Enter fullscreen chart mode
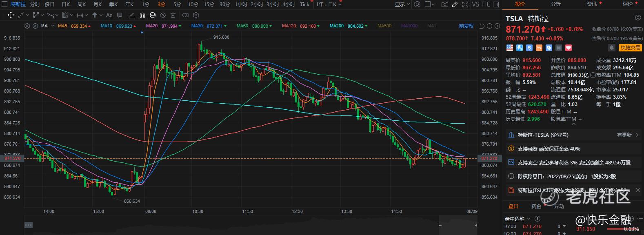 click(x=465, y=4)
